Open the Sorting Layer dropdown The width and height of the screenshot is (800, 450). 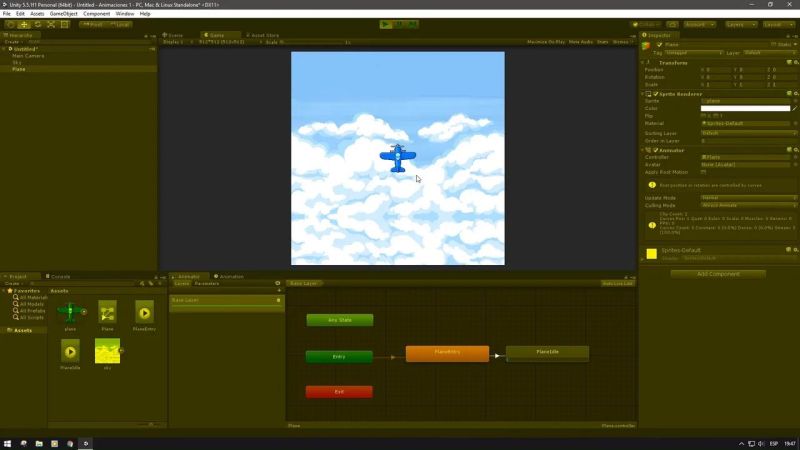point(748,133)
